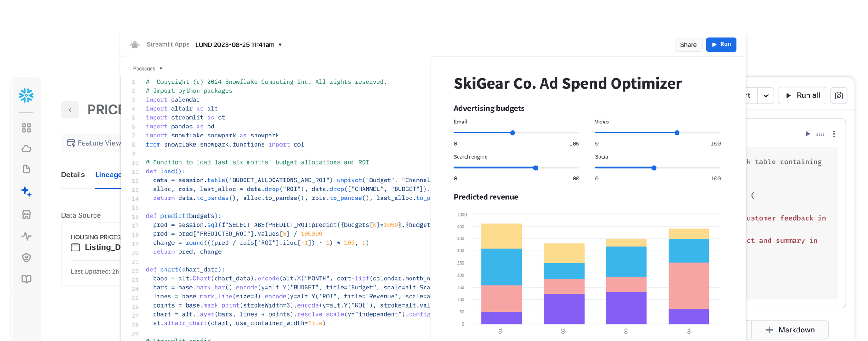The image size is (868, 341).
Task: Switch to the Details tab
Action: pos(73,175)
